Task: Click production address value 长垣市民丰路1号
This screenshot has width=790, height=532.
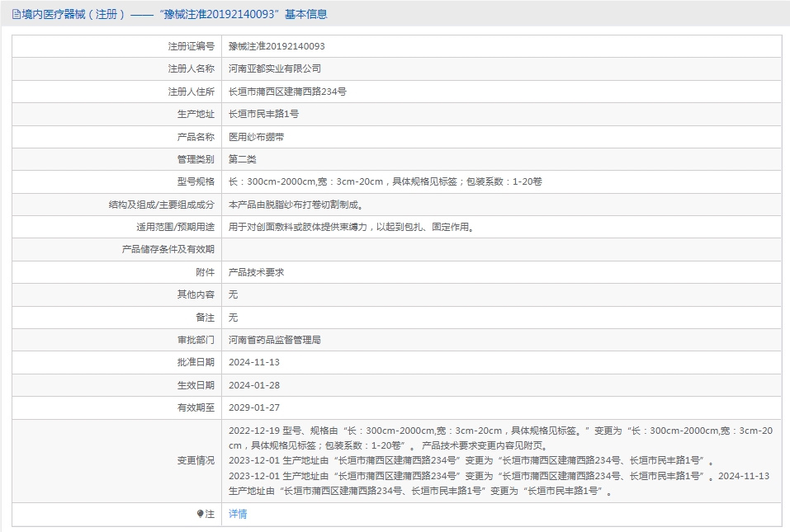Action: (x=263, y=114)
